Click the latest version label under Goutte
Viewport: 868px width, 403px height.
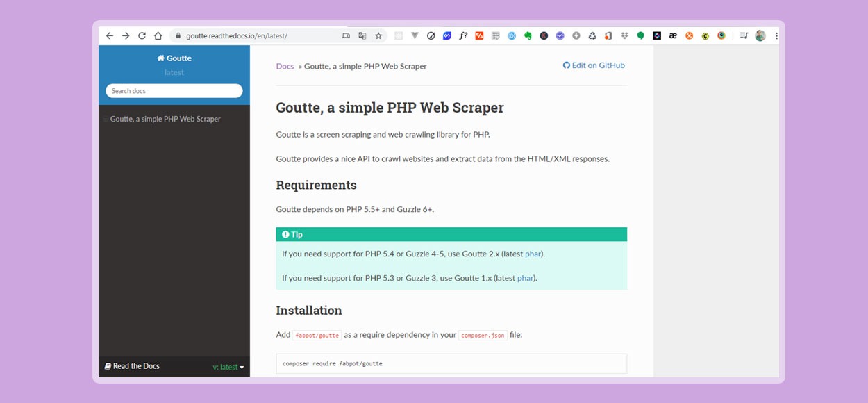[174, 72]
